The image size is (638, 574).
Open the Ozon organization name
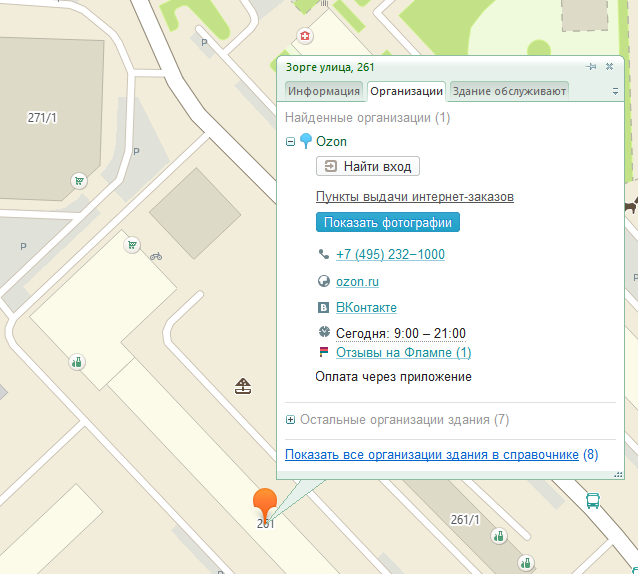point(331,142)
